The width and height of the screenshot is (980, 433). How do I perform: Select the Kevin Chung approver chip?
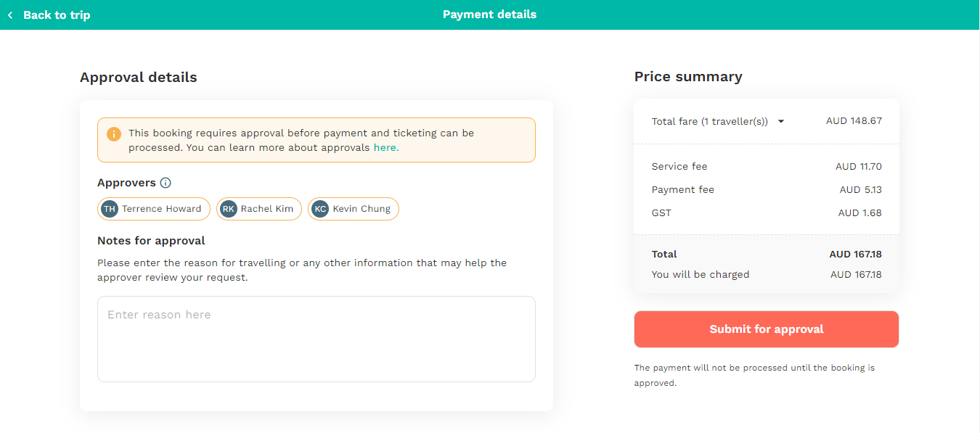pos(354,209)
